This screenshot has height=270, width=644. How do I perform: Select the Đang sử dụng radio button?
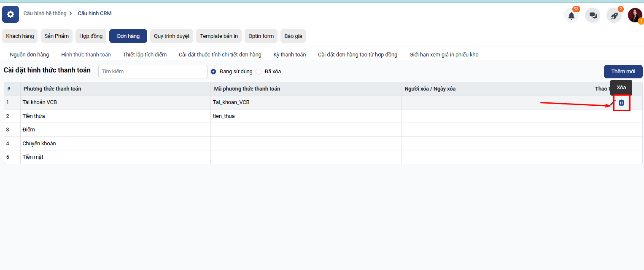click(213, 72)
